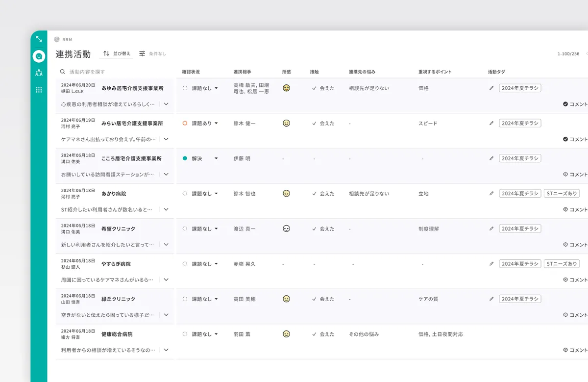Open the コメント section on the first row
Viewport: 588px width, 382px height.
coord(577,104)
